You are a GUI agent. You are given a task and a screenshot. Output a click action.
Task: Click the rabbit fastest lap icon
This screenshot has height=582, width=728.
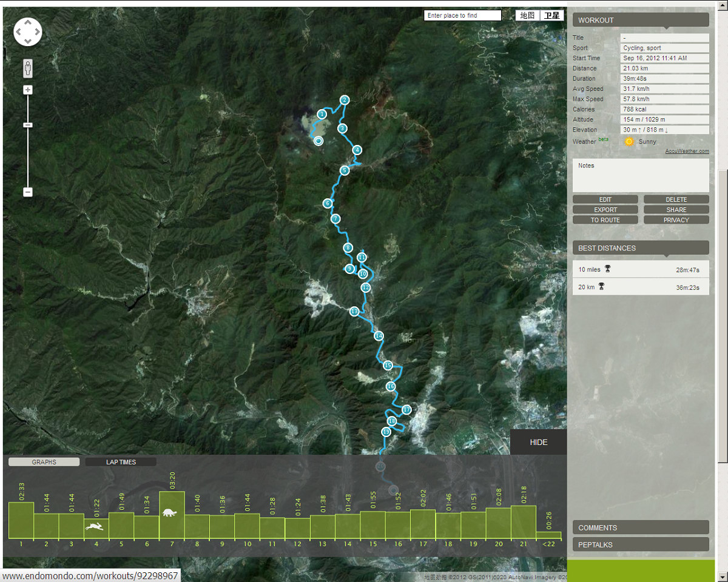(x=94, y=527)
